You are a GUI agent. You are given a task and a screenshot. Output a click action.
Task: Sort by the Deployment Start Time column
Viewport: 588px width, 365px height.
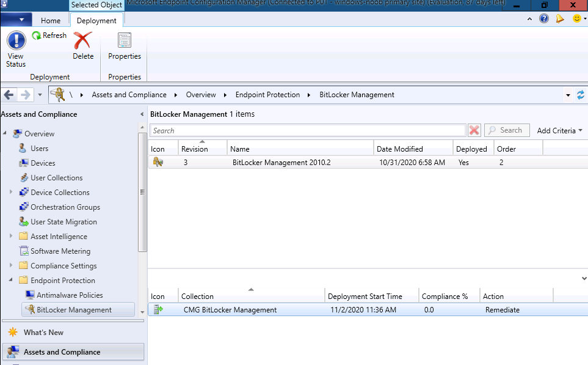tap(372, 297)
